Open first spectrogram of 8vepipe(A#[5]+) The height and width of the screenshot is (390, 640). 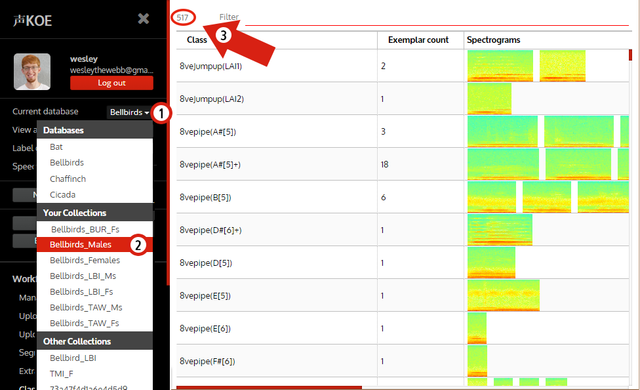[x=503, y=164]
